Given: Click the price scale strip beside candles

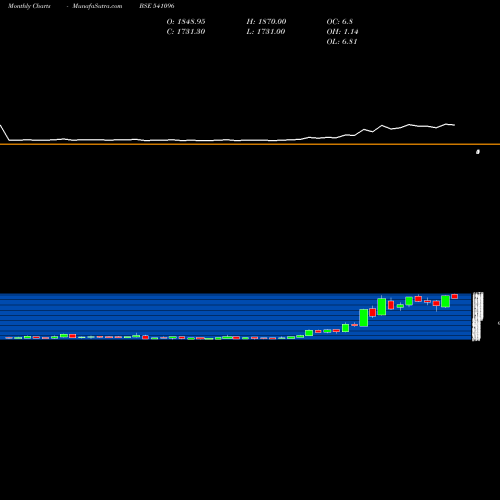Looking at the screenshot, I should (x=477, y=317).
